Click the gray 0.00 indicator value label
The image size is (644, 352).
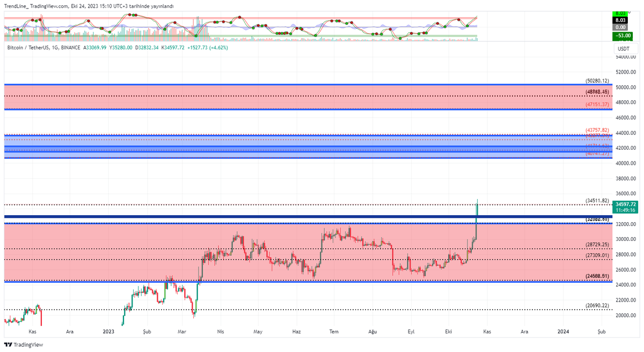point(620,27)
